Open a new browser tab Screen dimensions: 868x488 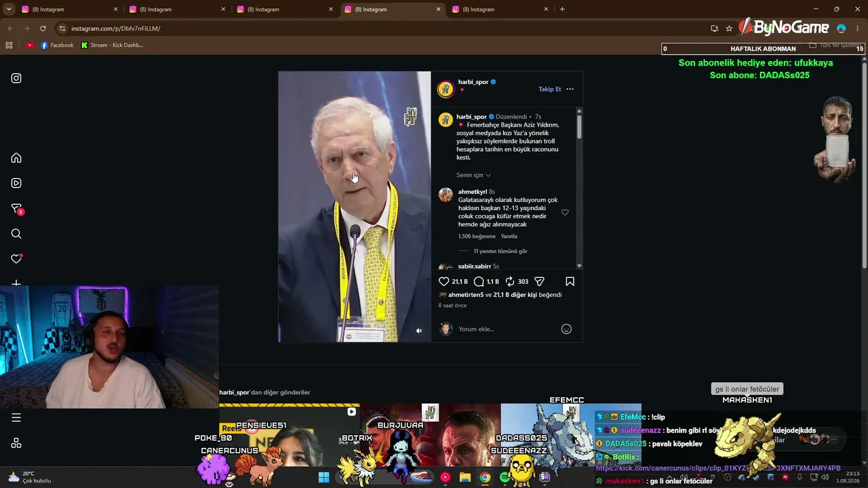pyautogui.click(x=562, y=9)
